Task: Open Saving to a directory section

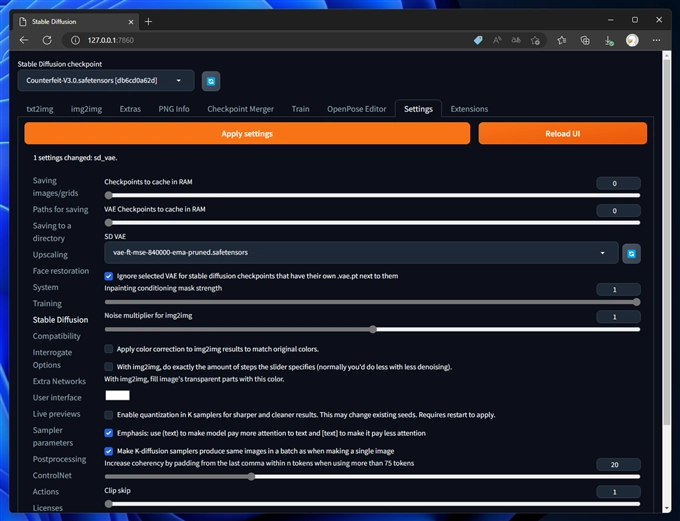Action: click(x=52, y=232)
